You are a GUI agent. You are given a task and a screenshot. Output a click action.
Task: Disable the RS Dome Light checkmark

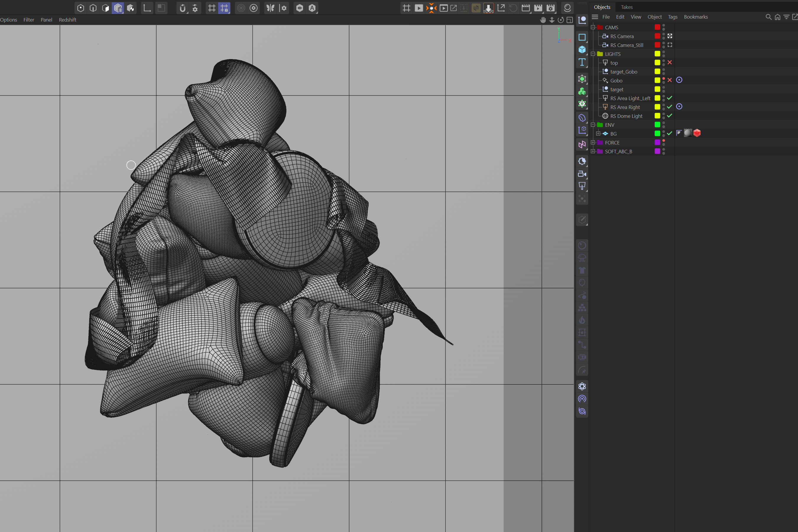[670, 116]
